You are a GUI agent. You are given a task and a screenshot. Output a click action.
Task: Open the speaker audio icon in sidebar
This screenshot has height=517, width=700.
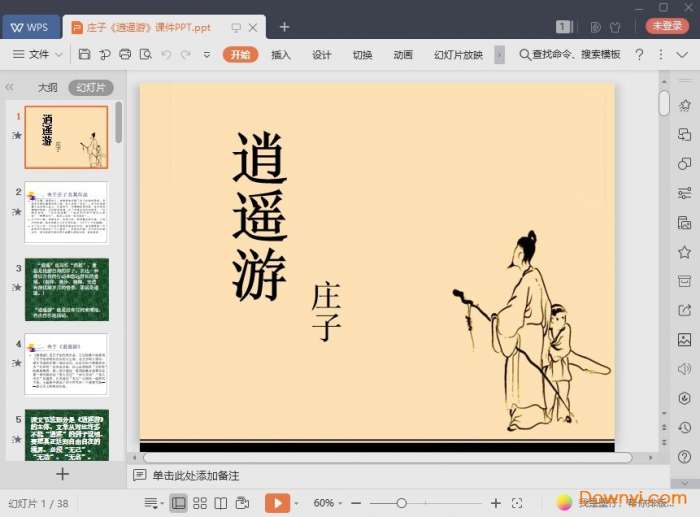(684, 369)
